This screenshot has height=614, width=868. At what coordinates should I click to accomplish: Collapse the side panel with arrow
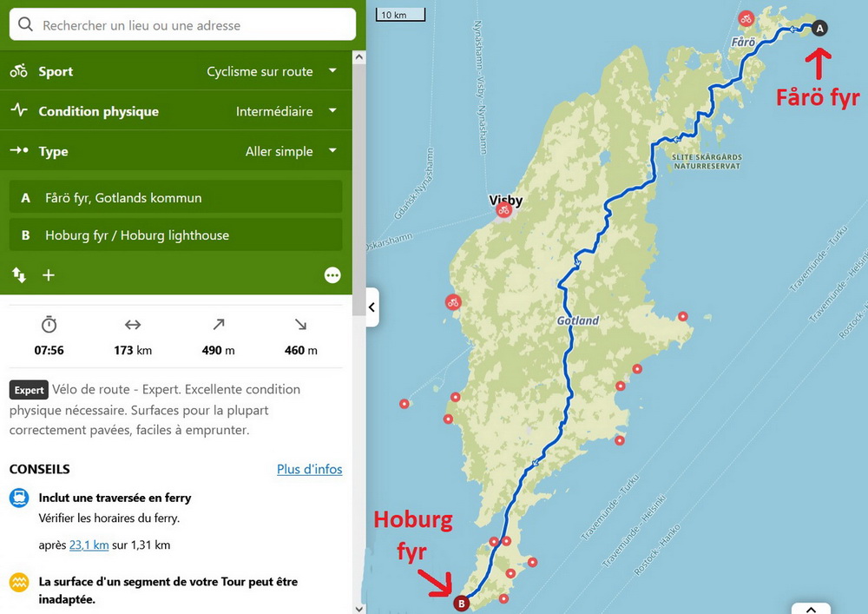coord(372,307)
